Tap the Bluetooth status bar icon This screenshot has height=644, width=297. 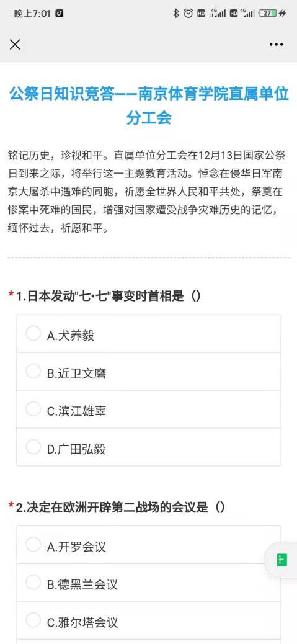176,14
